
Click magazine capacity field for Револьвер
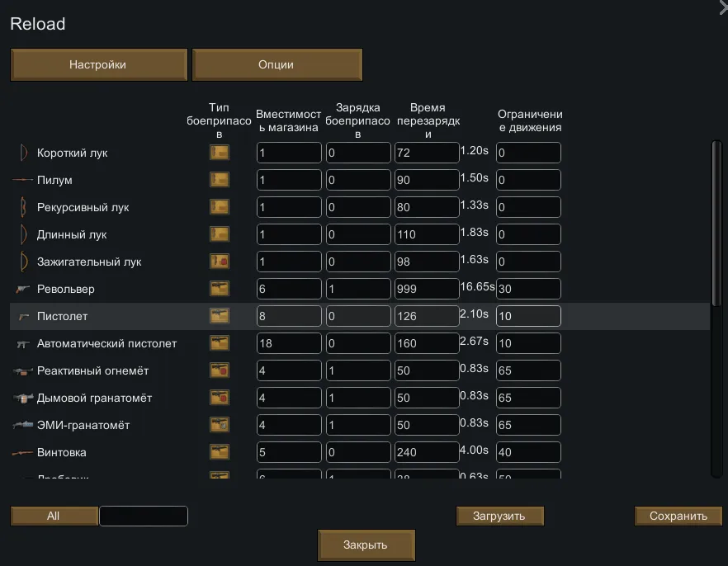289,290
